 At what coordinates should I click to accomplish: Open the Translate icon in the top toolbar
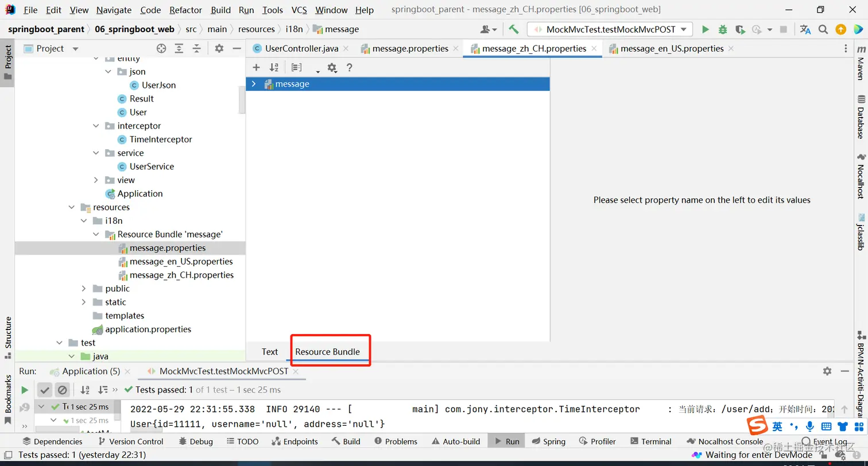coord(805,29)
